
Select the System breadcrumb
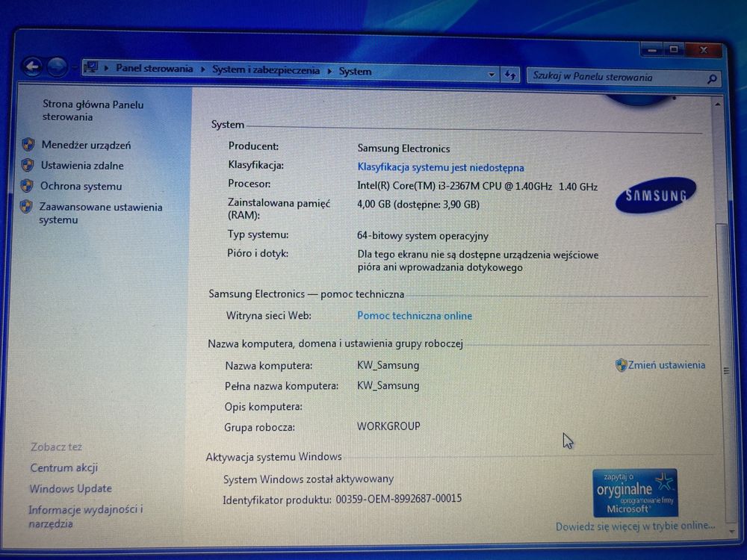tap(355, 72)
